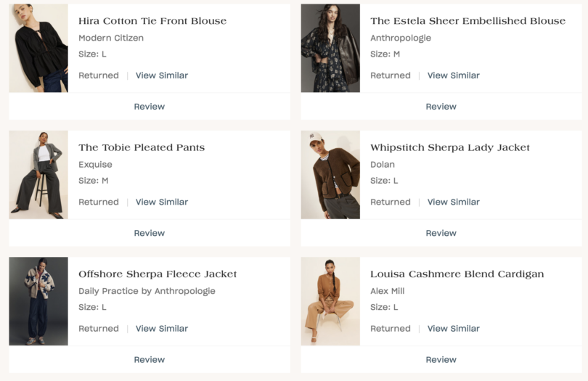Open the Tobie Pleated Pants product photo

pos(38,175)
